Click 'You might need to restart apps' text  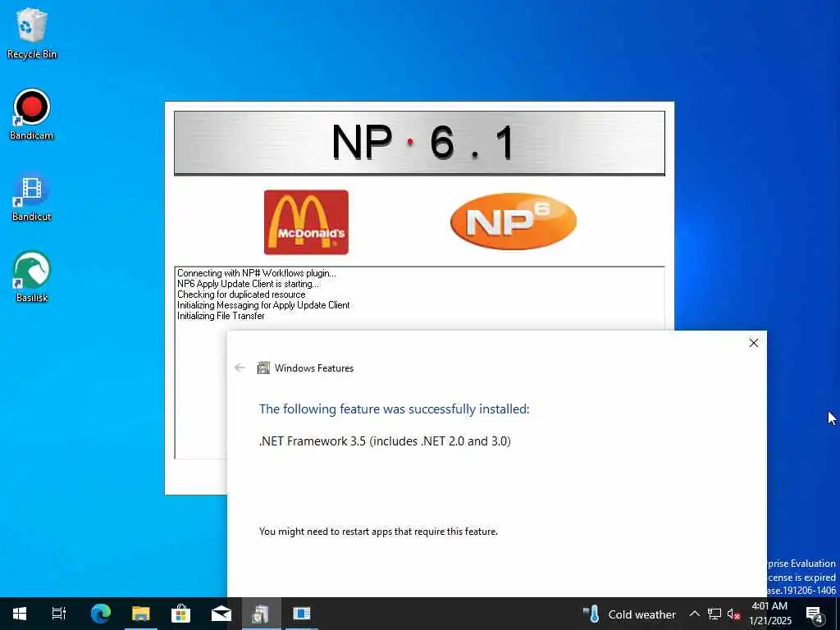[378, 532]
